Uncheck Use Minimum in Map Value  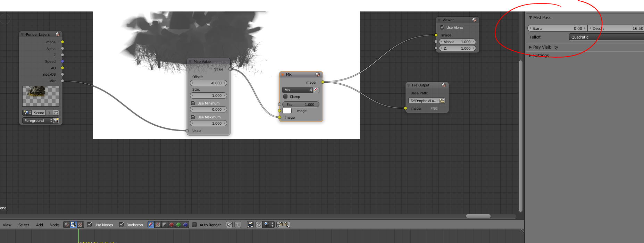pos(193,103)
